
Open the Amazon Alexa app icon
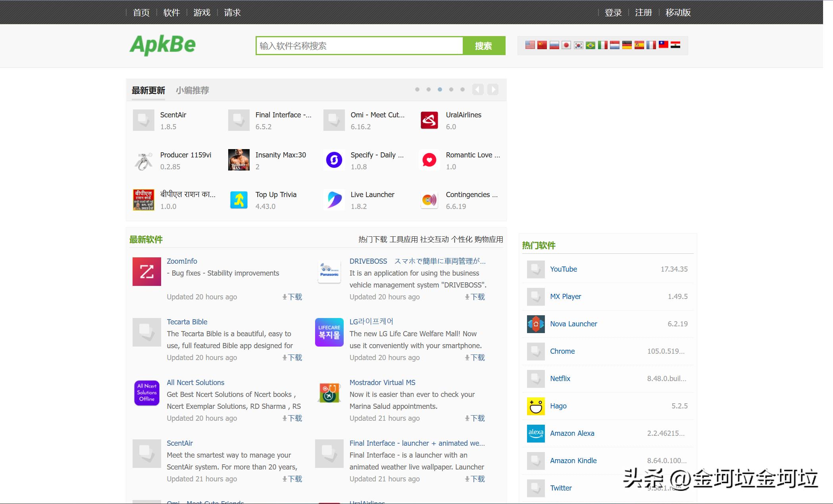[535, 433]
